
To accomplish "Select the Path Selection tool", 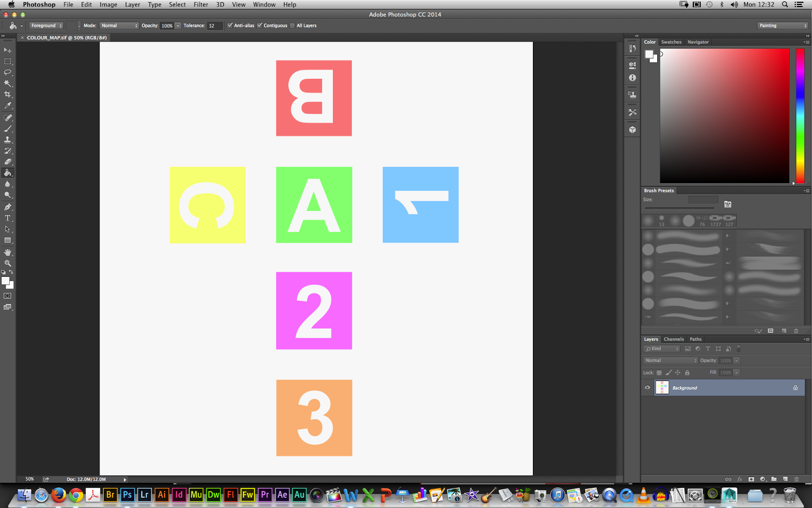I will [8, 229].
